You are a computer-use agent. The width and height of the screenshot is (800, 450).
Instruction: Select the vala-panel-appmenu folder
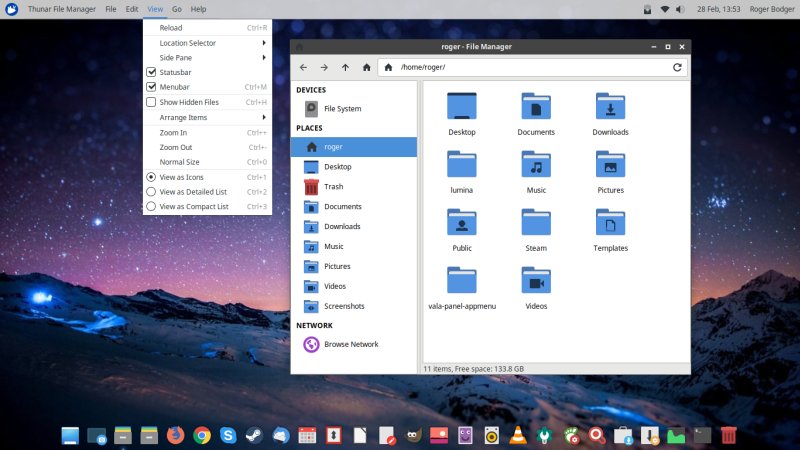pos(461,283)
